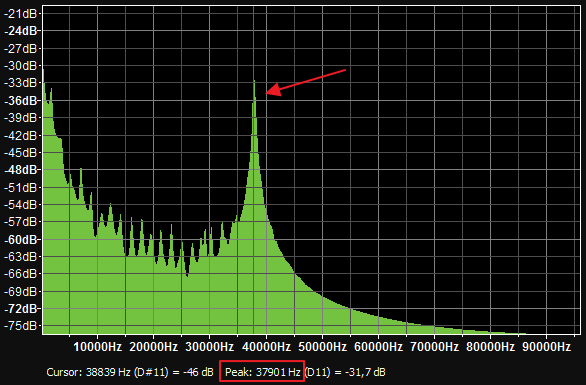Click the -21dB axis label
586x385 pixels.
(x=20, y=14)
